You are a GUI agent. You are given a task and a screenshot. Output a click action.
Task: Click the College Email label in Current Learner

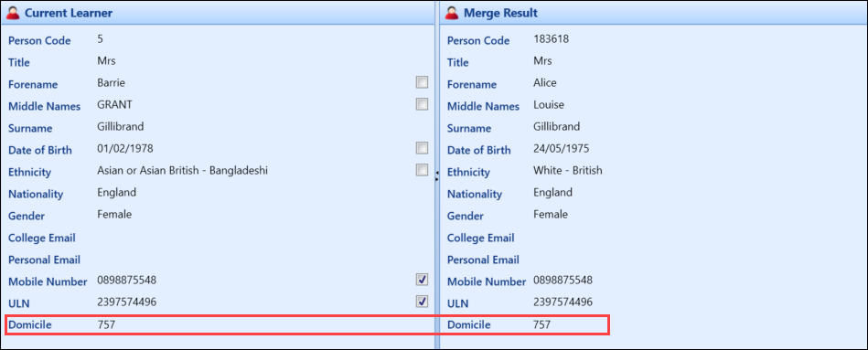pos(42,239)
